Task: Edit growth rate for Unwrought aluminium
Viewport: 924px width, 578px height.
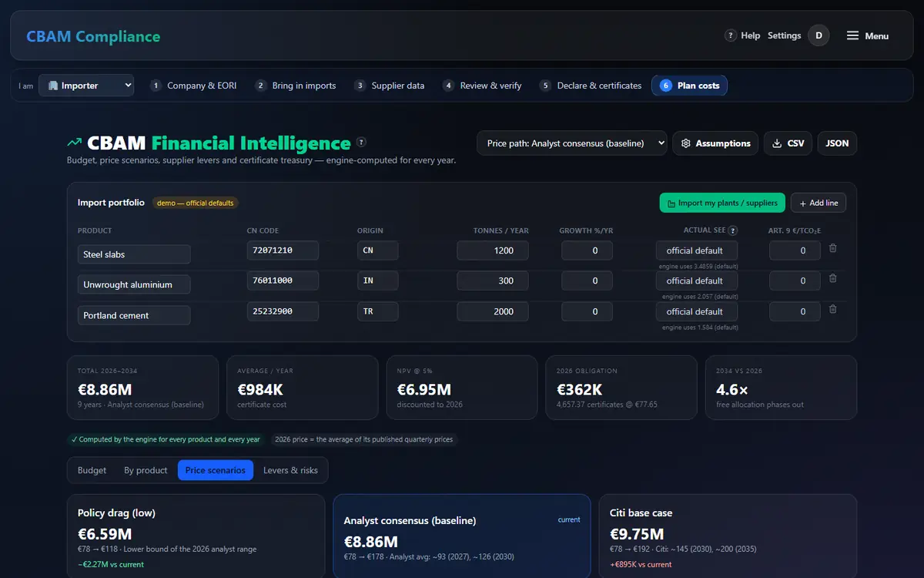Action: (587, 281)
